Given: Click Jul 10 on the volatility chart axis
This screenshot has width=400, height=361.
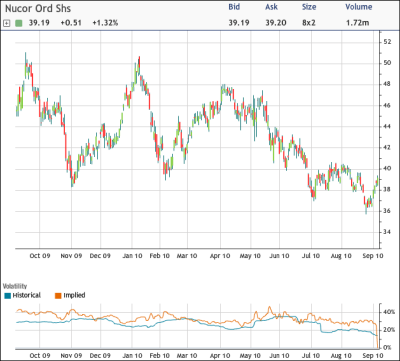Looking at the screenshot, I should click(311, 355).
